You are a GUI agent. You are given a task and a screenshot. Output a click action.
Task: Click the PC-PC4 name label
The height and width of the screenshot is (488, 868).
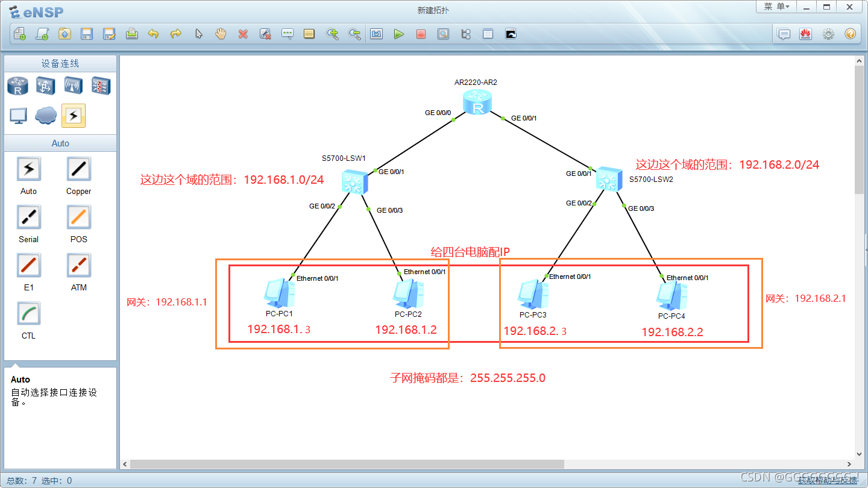point(671,316)
